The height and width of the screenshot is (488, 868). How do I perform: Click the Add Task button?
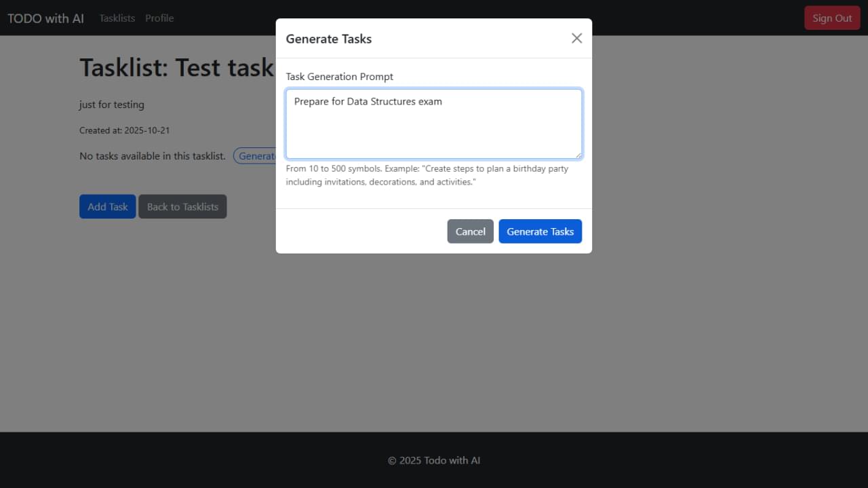tap(107, 207)
